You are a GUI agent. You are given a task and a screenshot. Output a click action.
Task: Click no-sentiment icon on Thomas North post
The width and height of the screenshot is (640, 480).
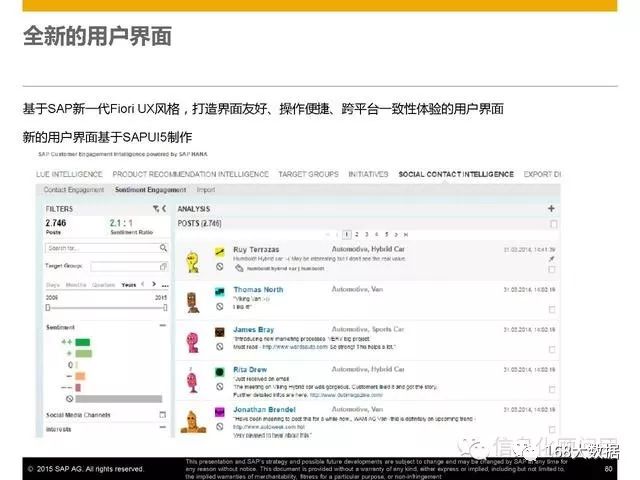[220, 306]
